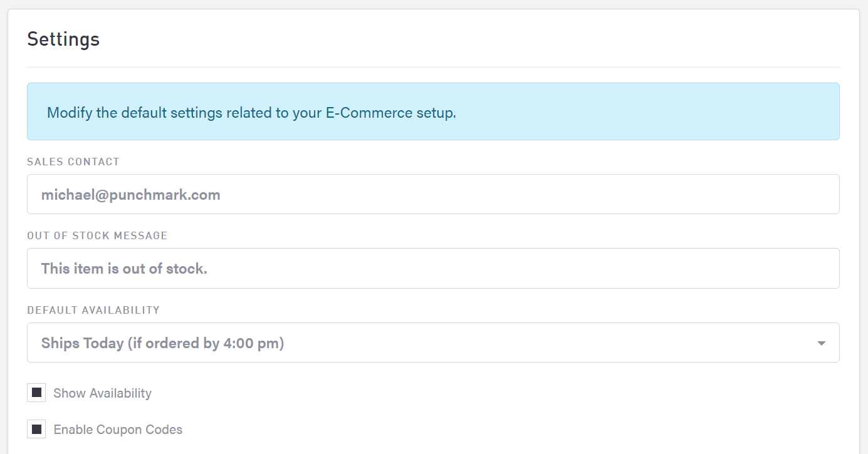868x454 pixels.
Task: Click the blue E-Commerce info banner
Action: pyautogui.click(x=627, y=111)
